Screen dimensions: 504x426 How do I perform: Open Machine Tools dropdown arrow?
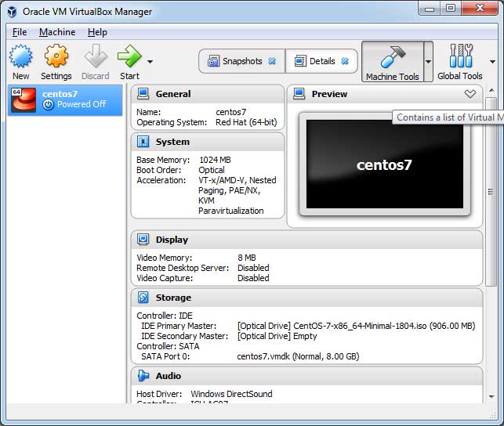coord(428,62)
